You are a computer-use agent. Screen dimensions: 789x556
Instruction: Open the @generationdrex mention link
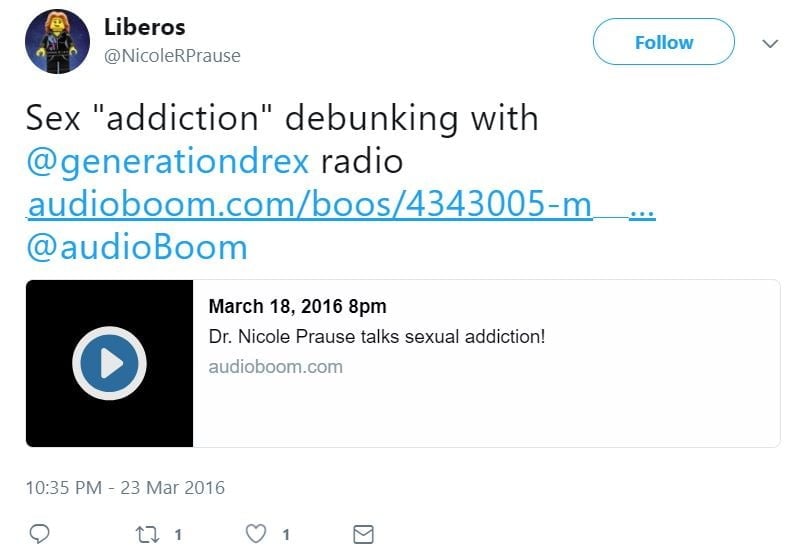click(x=168, y=162)
